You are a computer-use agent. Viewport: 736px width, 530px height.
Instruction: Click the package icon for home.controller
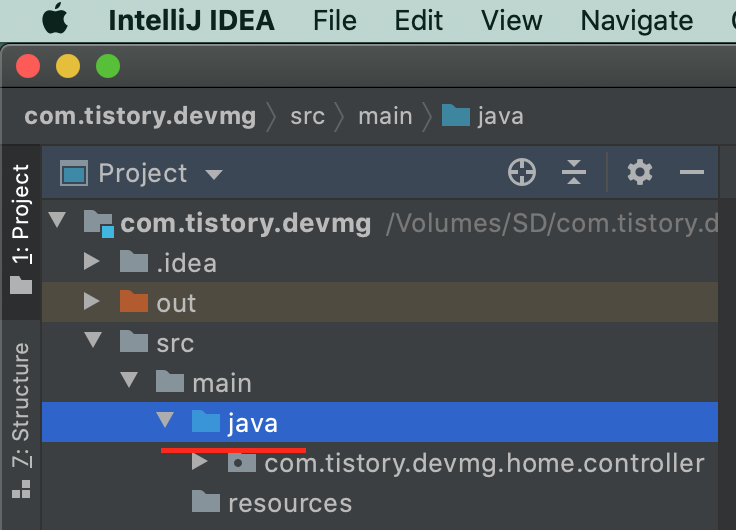point(242,461)
